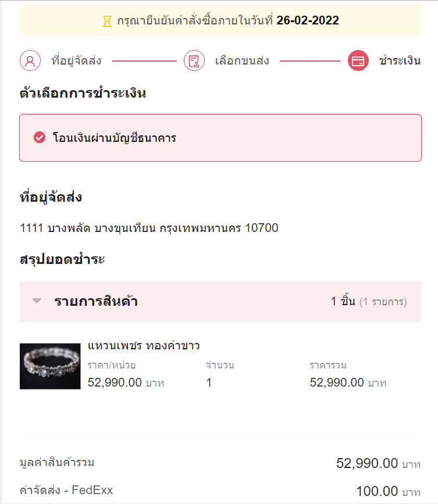The width and height of the screenshot is (438, 504).
Task: Click product name แหวนเพชร ทองคำขาว
Action: point(144,345)
